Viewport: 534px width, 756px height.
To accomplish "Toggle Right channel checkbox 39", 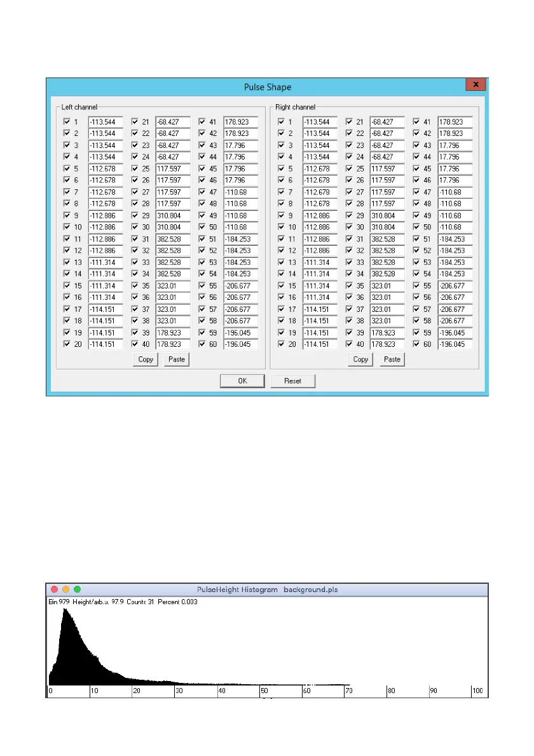I will click(x=349, y=332).
